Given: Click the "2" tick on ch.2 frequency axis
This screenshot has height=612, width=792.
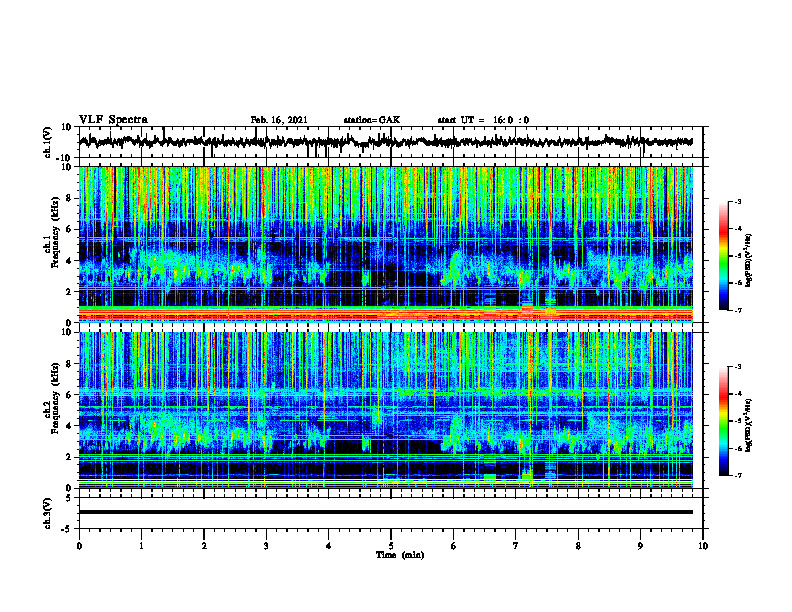Looking at the screenshot, I should 69,457.
